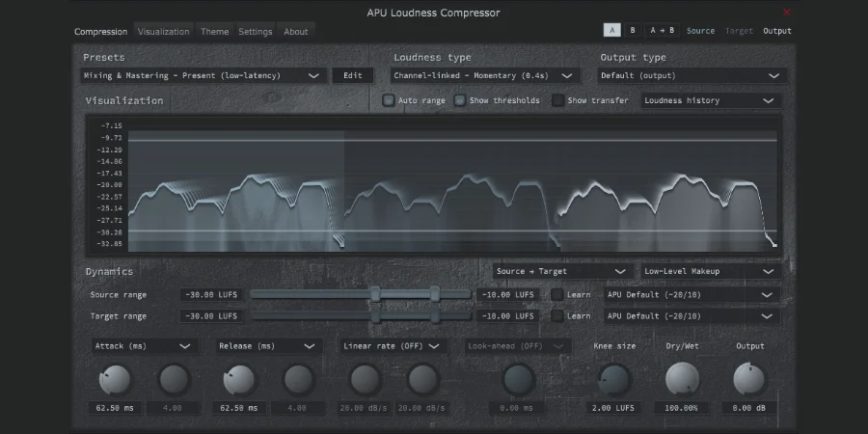Click the Source range minimum LUFS field

tap(211, 294)
